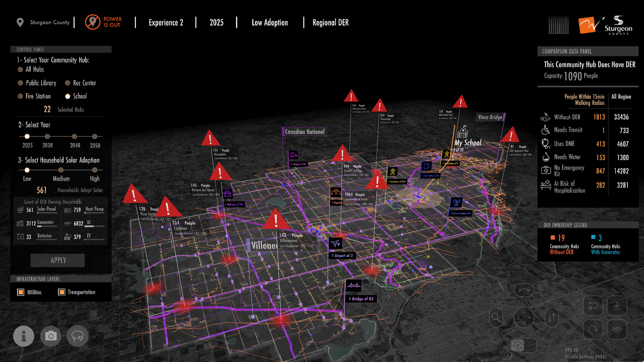Click the Canadian National map label
644x362 pixels.
click(304, 132)
